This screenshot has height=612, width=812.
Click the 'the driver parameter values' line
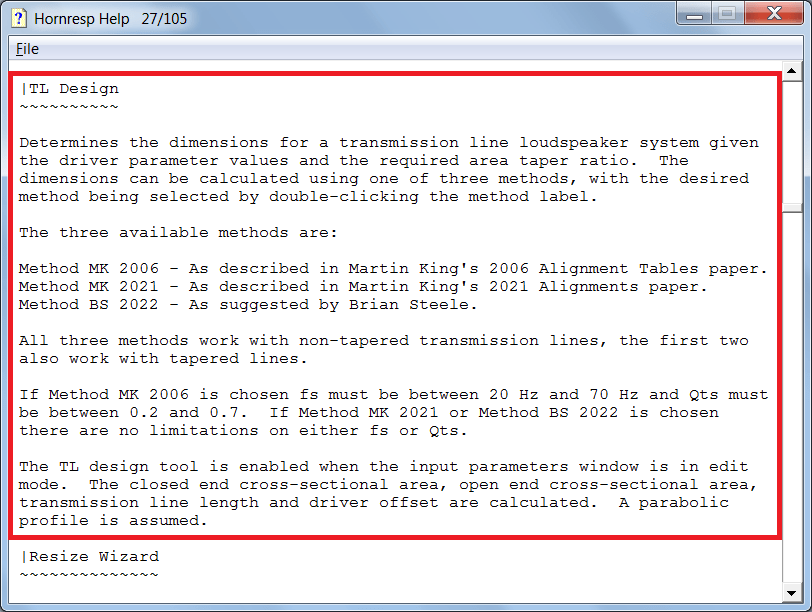pos(354,161)
